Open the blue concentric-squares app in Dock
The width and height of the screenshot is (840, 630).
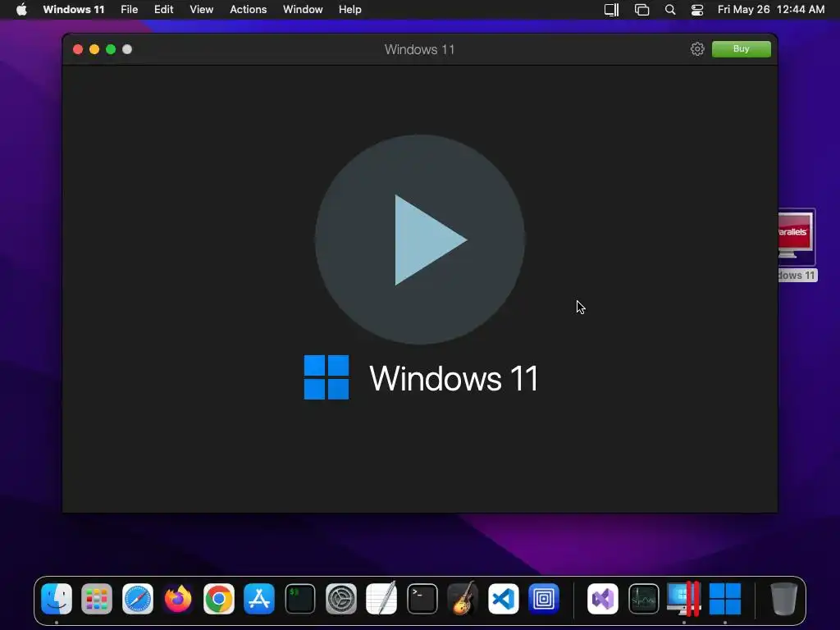pyautogui.click(x=544, y=598)
